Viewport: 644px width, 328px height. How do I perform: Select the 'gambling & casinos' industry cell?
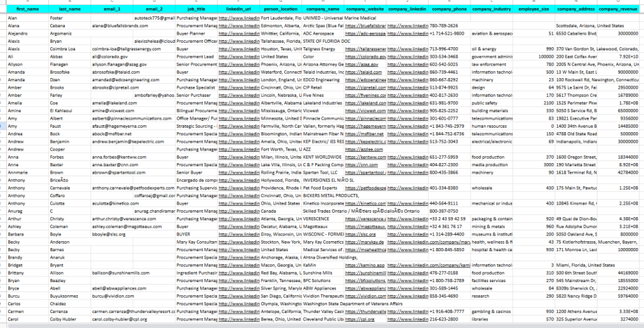pyautogui.click(x=492, y=312)
